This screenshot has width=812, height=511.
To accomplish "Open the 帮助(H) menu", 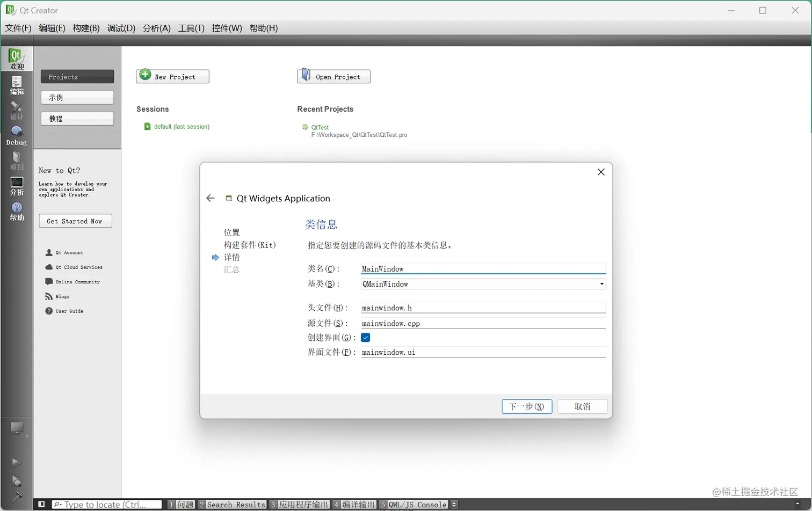I will coord(264,28).
